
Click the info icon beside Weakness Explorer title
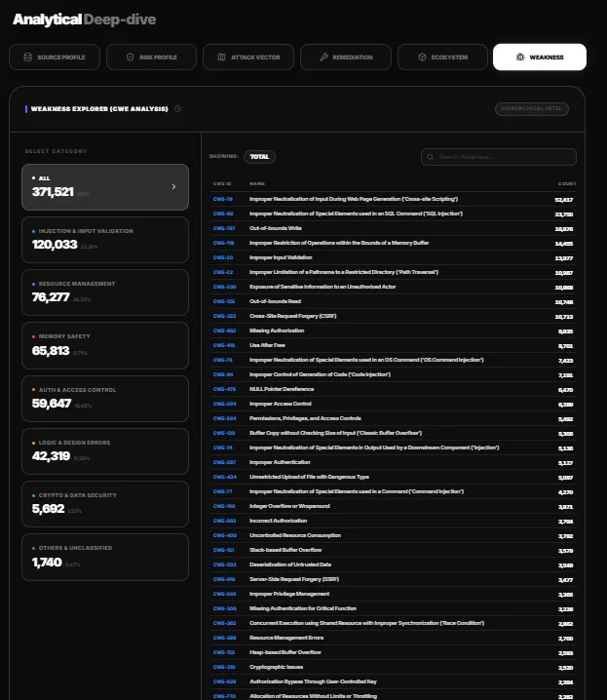pos(177,108)
